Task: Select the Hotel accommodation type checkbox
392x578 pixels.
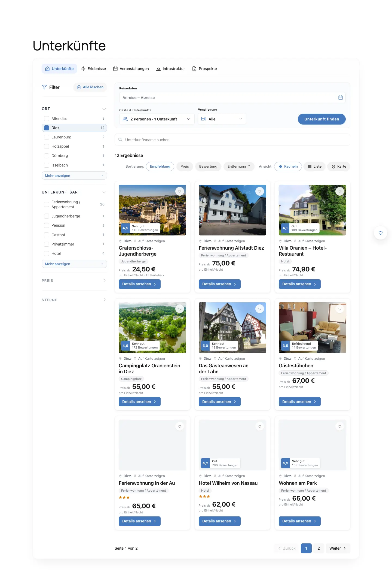Action: [x=47, y=253]
